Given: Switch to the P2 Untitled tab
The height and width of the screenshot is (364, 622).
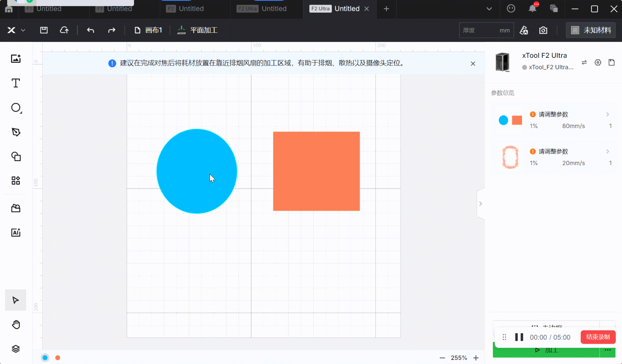Looking at the screenshot, I should tap(185, 9).
